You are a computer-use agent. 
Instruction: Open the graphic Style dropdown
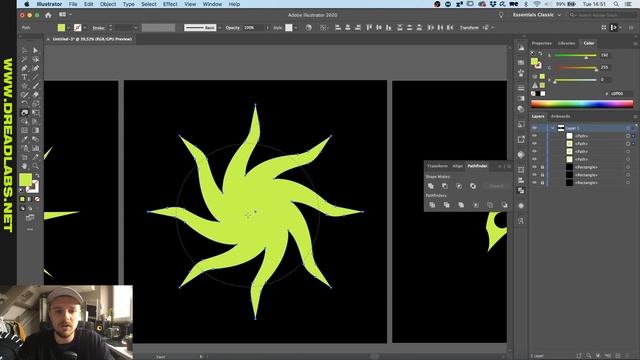tap(296, 28)
